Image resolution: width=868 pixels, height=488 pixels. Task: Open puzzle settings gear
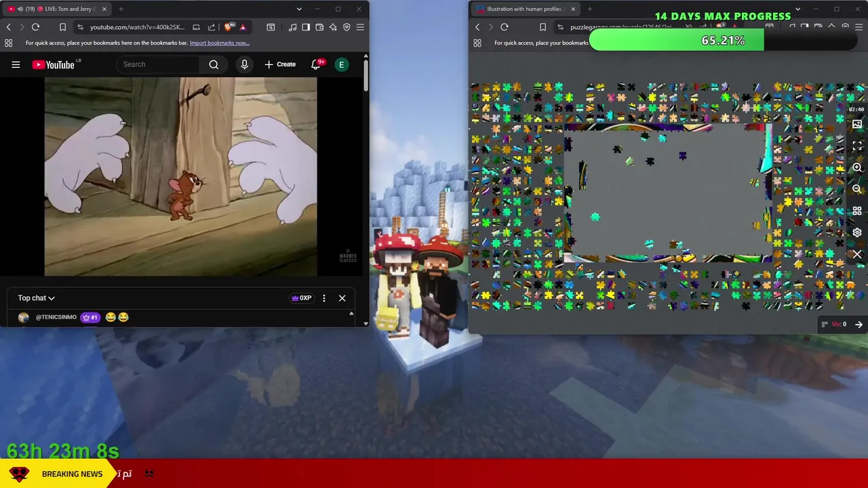[x=857, y=232]
